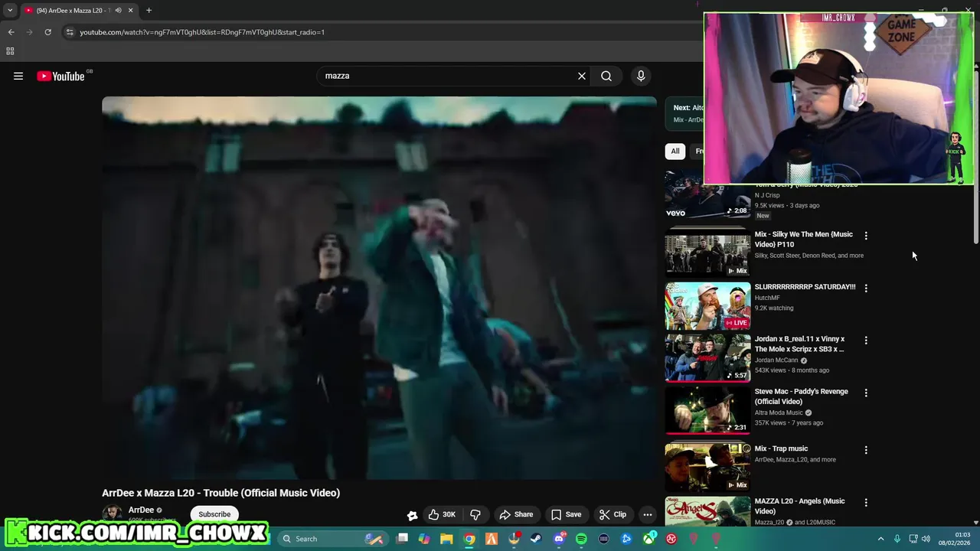This screenshot has width=980, height=551.
Task: Click the page vertical scrollbar thumb
Action: 976,157
